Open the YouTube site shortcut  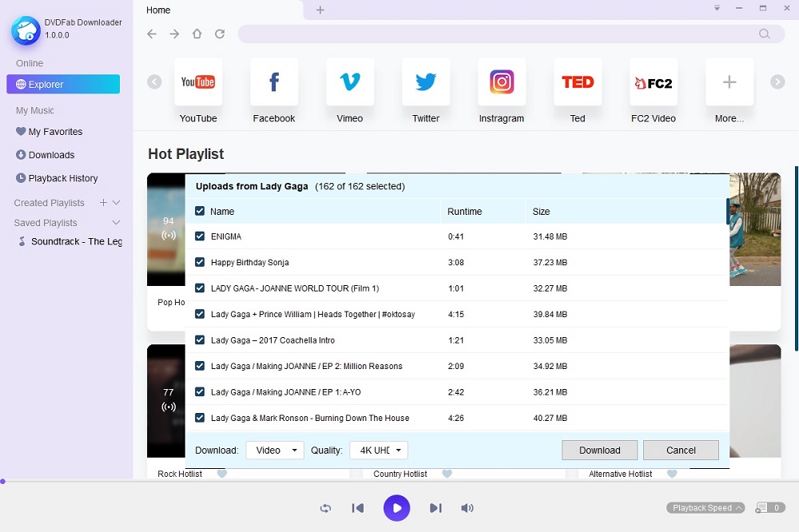pyautogui.click(x=197, y=82)
